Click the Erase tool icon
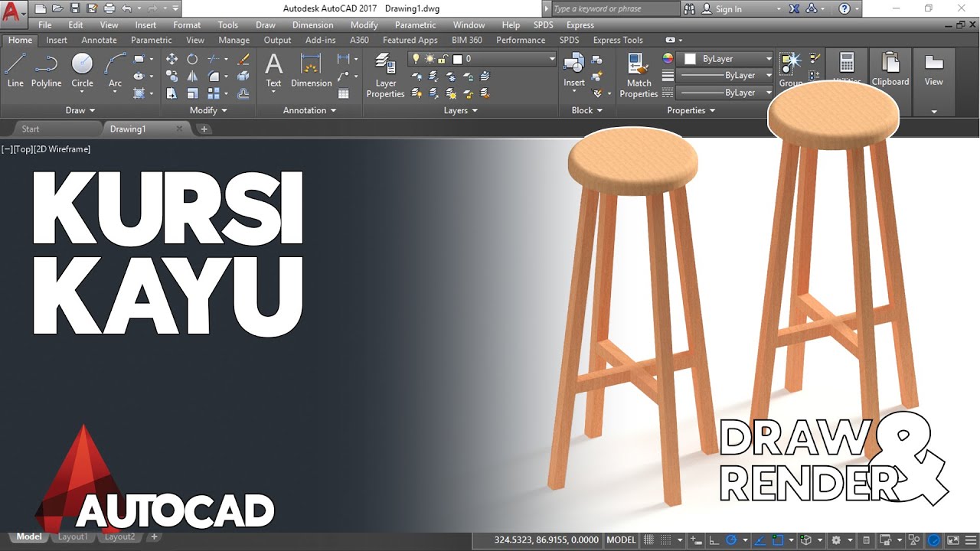This screenshot has height=551, width=980. tap(243, 59)
